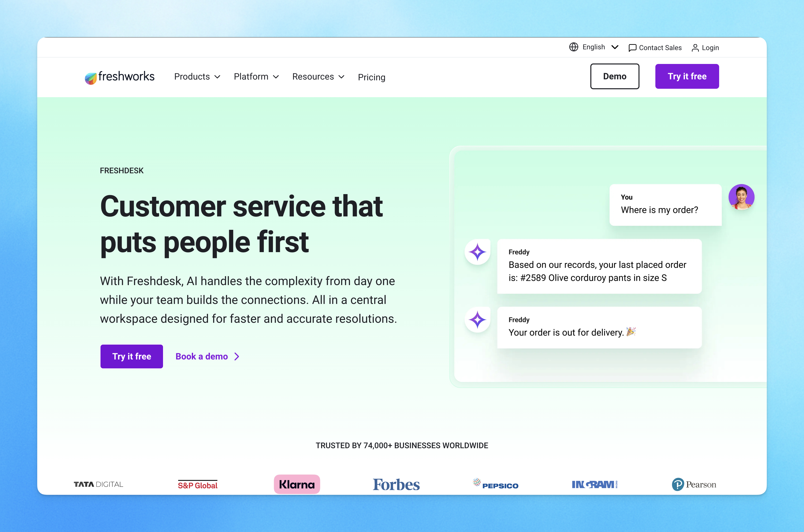Open the Book a demo link
Screen dimensions: 804x532
point(201,356)
